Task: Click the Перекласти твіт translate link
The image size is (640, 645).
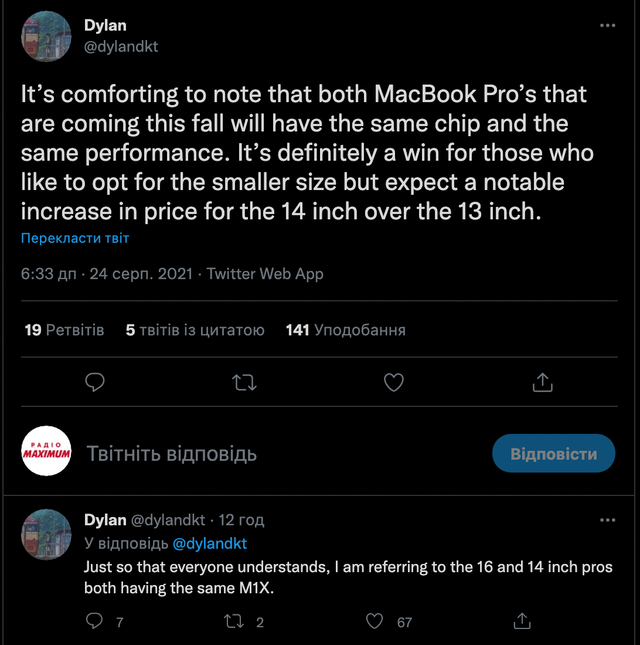Action: (75, 238)
